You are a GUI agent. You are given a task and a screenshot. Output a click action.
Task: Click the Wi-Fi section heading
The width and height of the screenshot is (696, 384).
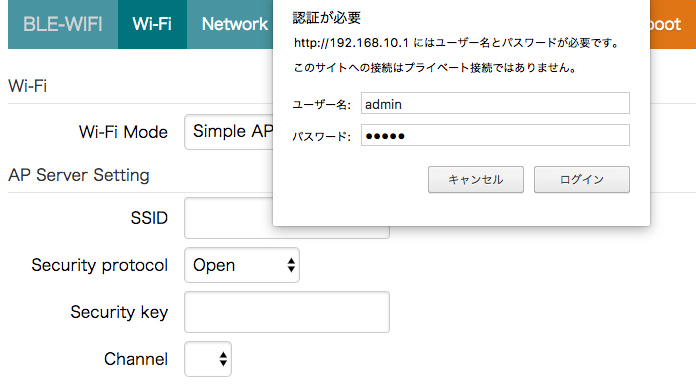(x=28, y=86)
